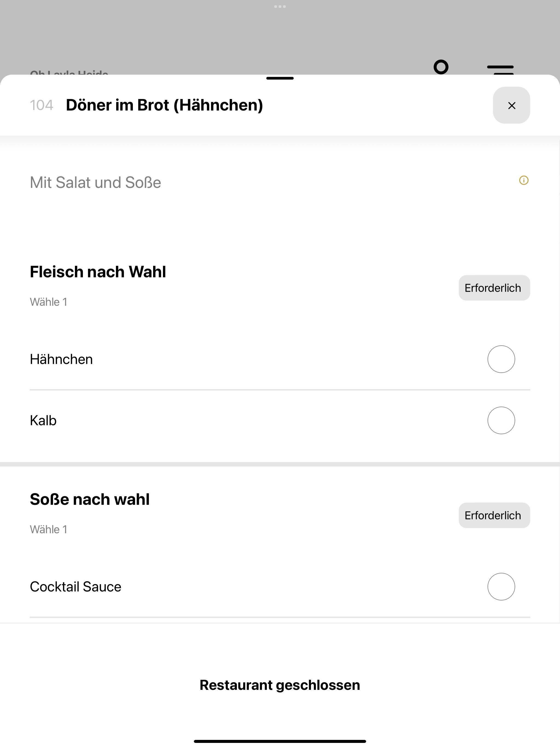Open the allergen info icon

tap(524, 180)
